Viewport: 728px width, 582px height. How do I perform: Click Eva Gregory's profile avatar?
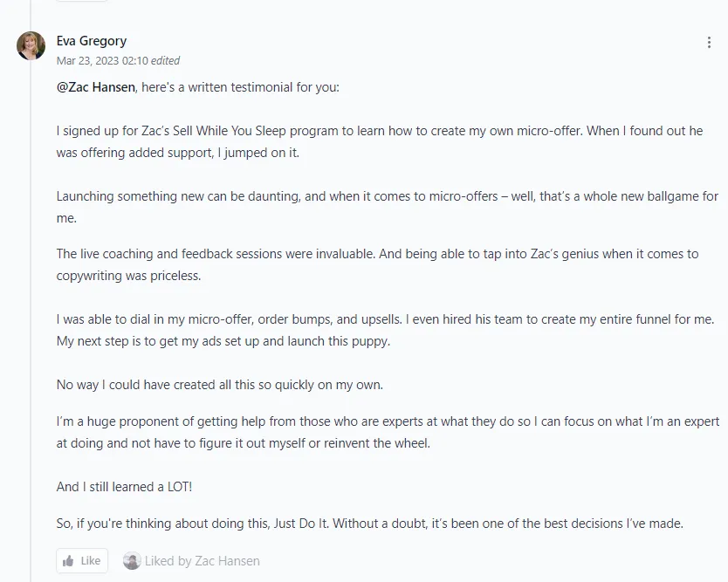click(31, 45)
